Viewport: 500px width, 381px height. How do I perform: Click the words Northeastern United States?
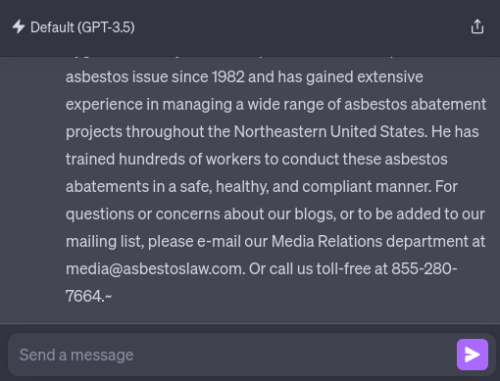330,132
